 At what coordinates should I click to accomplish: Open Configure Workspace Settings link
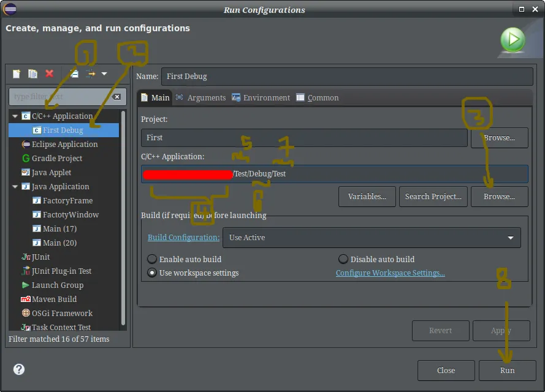(391, 273)
